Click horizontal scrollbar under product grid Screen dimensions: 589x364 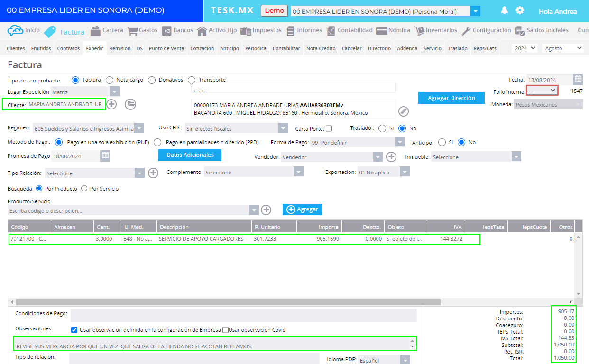(x=229, y=302)
